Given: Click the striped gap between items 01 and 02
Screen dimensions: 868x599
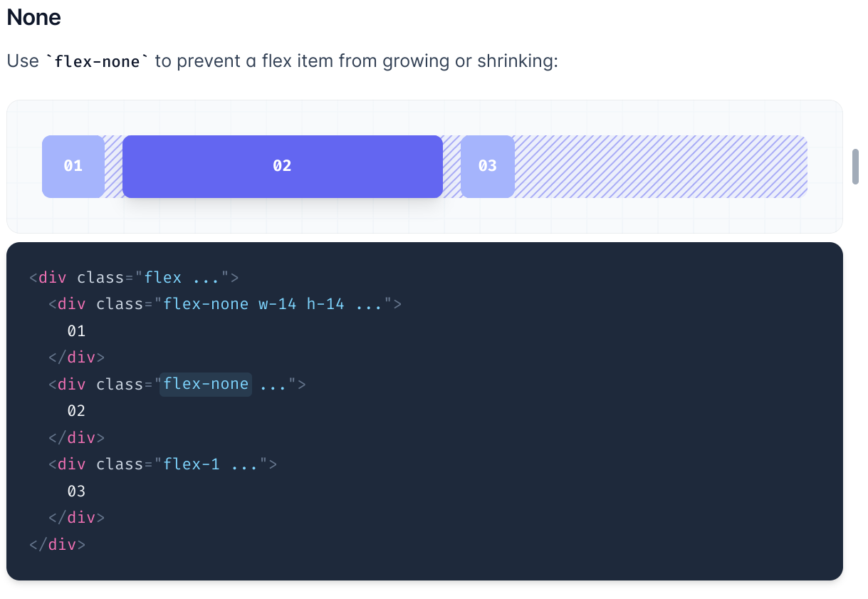Looking at the screenshot, I should point(113,166).
